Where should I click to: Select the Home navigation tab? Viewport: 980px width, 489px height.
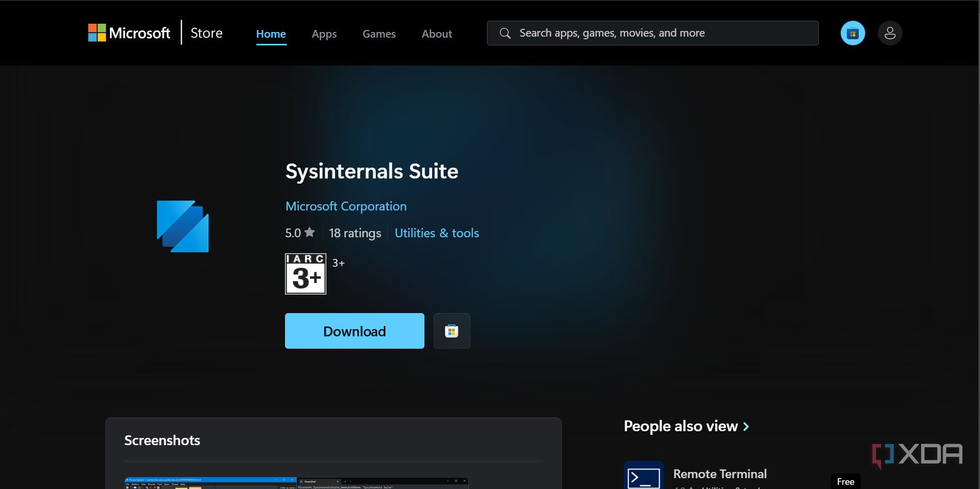pyautogui.click(x=271, y=34)
